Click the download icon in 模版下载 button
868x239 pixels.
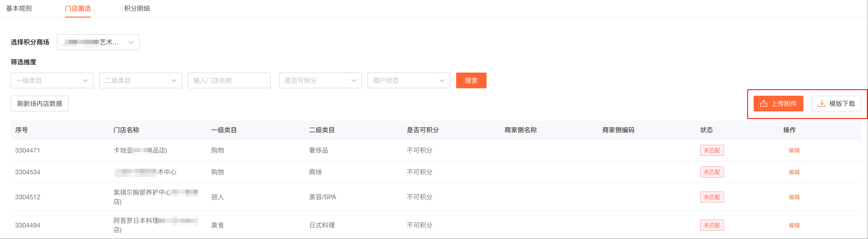click(822, 104)
